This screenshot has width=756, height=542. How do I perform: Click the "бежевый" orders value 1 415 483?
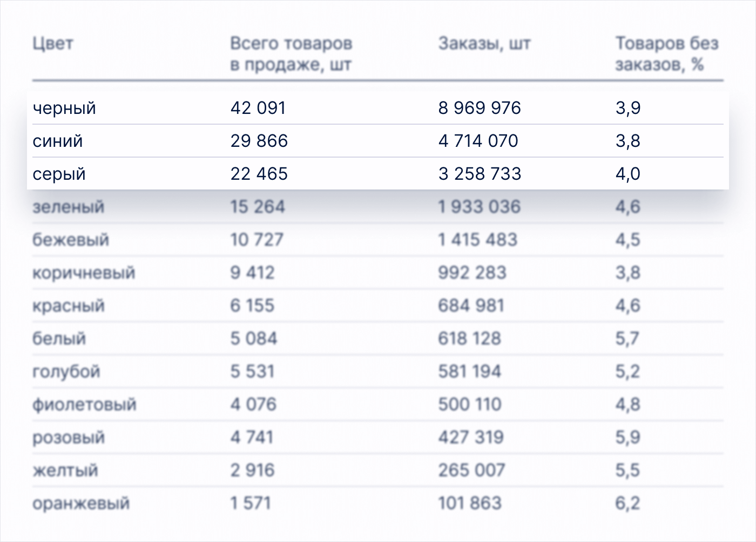tap(478, 240)
